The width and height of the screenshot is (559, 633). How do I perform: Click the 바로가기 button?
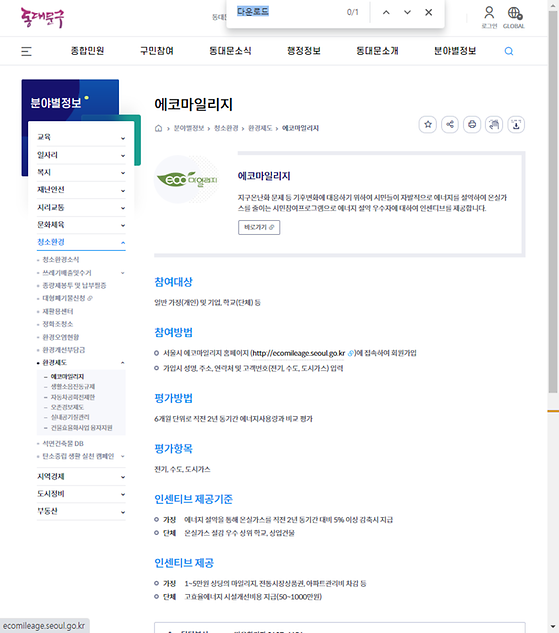coord(259,227)
